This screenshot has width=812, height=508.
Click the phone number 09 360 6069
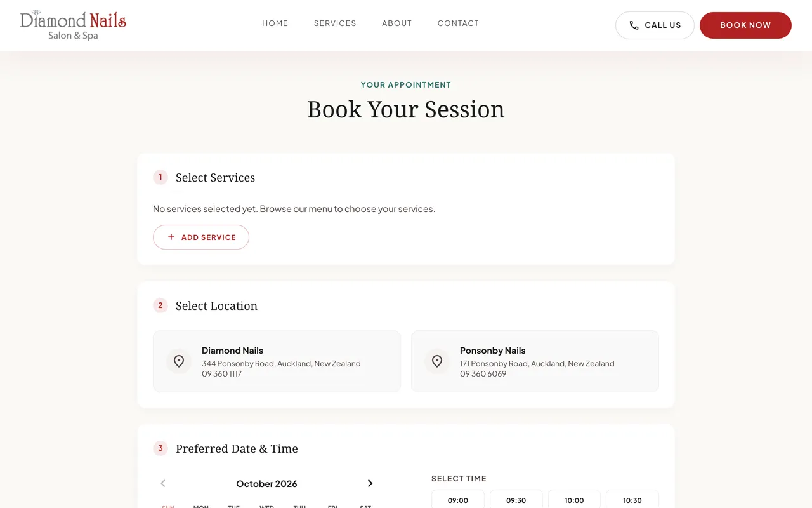click(x=483, y=374)
